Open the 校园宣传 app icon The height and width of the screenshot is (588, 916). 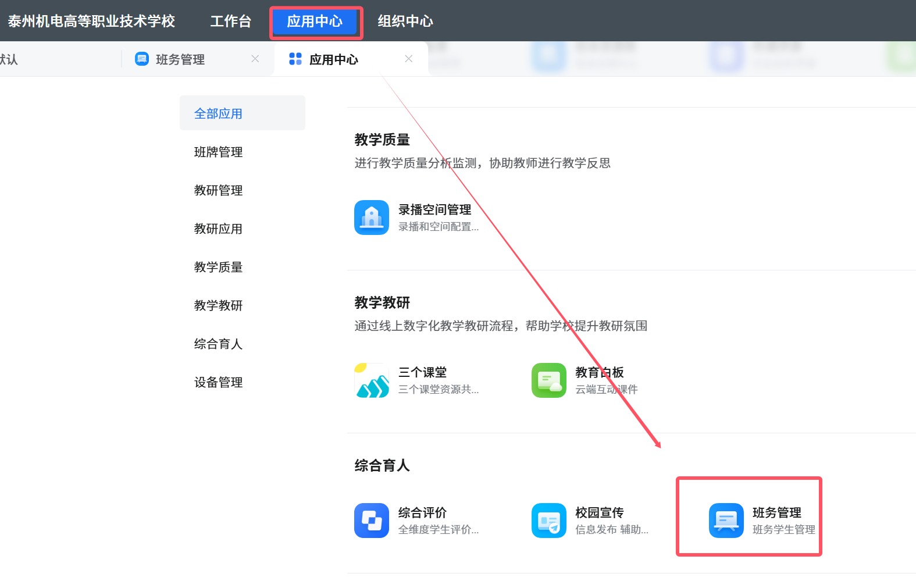point(549,521)
